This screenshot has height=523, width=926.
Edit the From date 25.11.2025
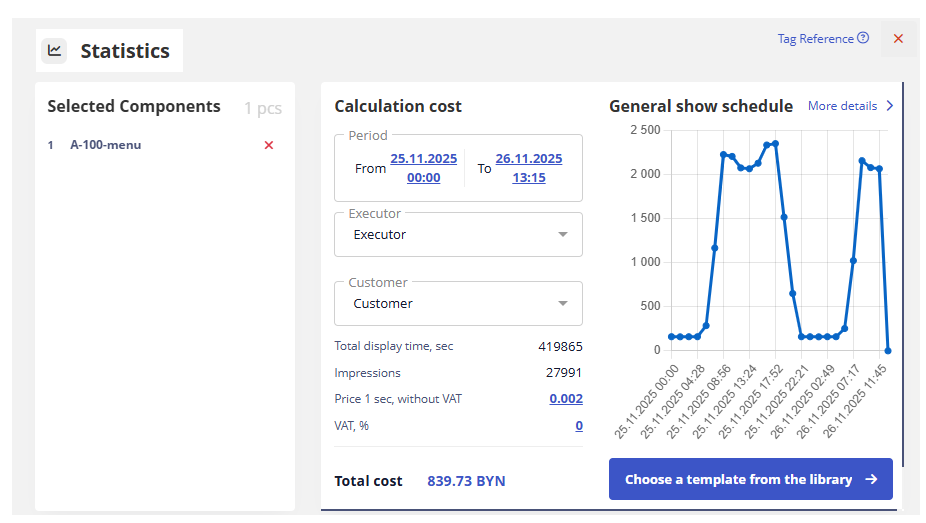click(423, 159)
